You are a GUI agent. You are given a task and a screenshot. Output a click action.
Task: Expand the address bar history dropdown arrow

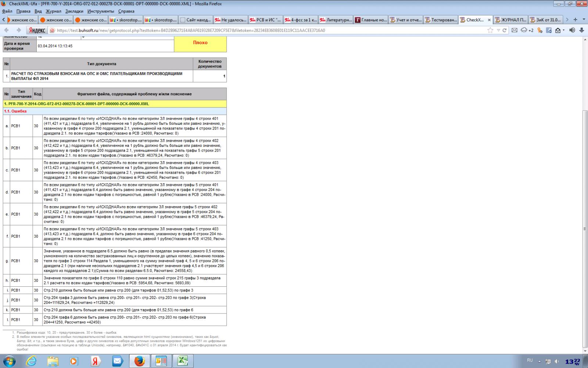point(498,30)
